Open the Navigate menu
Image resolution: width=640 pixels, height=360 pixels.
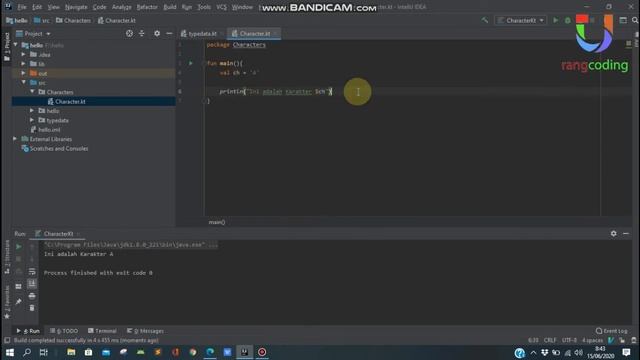(x=76, y=7)
